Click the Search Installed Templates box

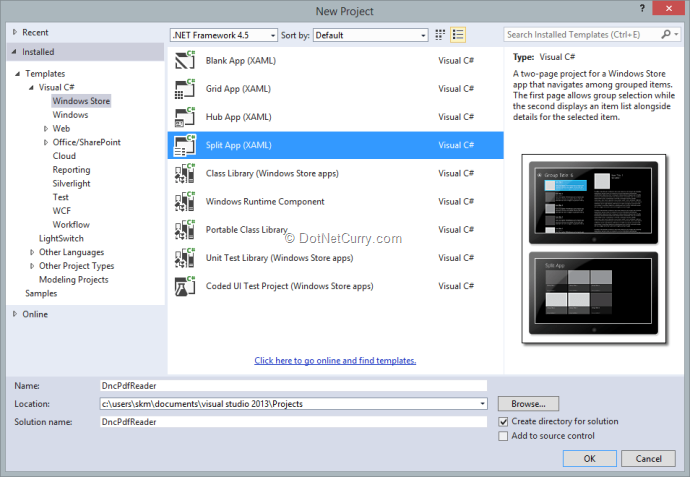[x=581, y=34]
